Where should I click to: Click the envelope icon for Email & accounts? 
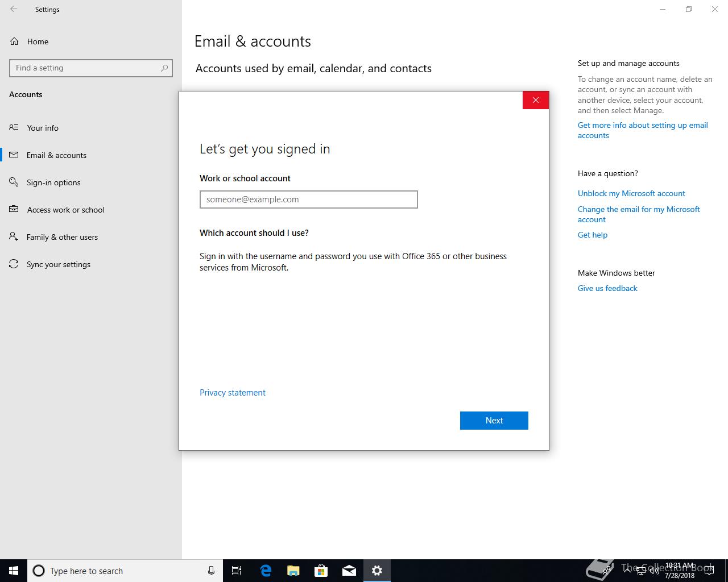pyautogui.click(x=14, y=155)
